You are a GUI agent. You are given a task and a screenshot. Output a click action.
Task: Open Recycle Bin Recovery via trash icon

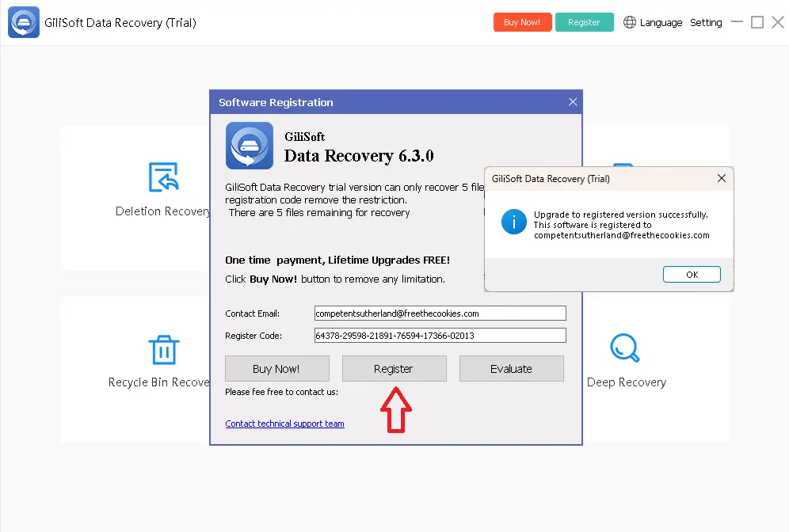click(x=164, y=349)
